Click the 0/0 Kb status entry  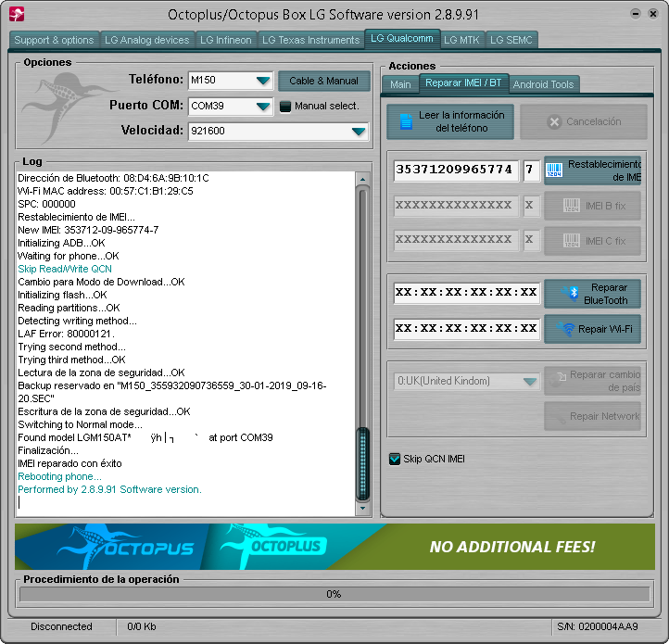142,626
